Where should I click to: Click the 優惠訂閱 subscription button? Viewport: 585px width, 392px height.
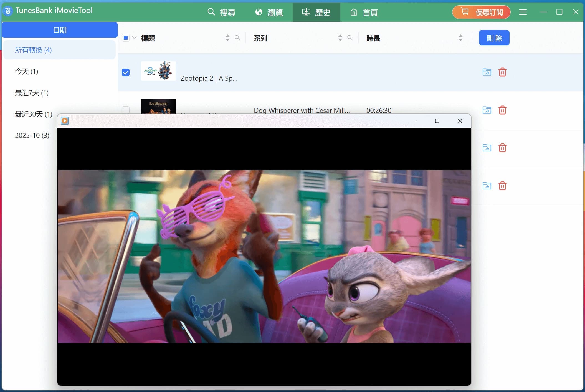tap(481, 12)
